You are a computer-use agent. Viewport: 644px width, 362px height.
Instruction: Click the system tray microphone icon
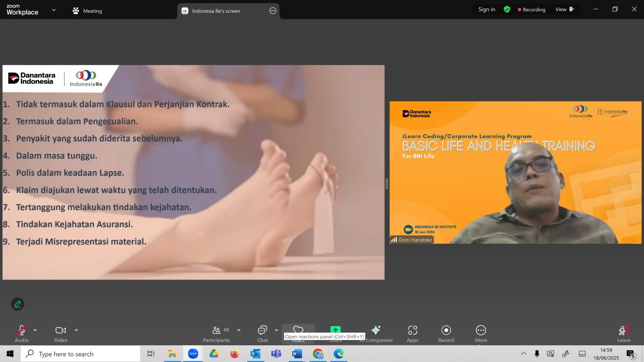pos(537,354)
